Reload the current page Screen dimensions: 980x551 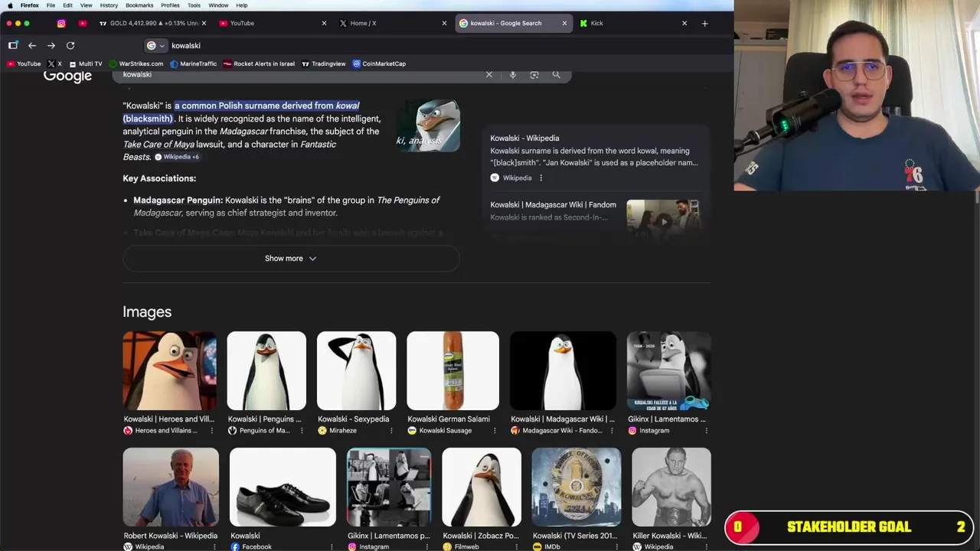coord(70,45)
